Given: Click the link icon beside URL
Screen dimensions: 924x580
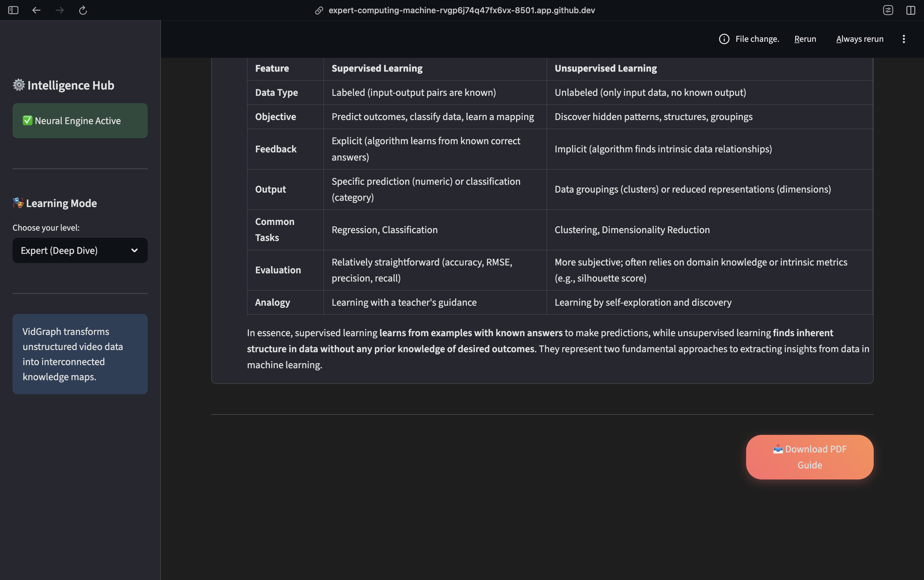Looking at the screenshot, I should [319, 10].
